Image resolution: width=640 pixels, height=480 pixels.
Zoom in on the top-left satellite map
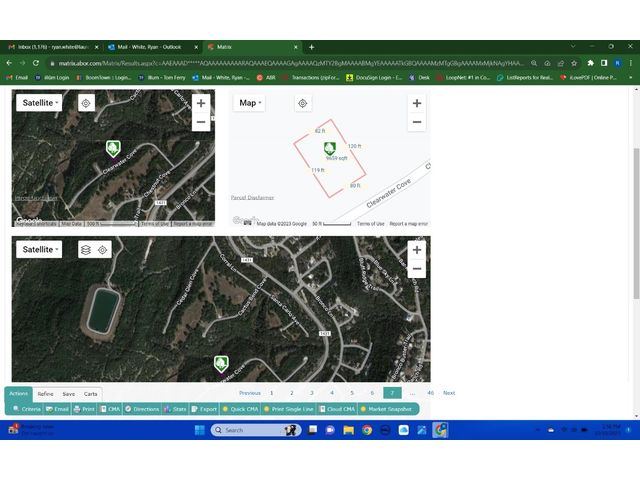(201, 103)
